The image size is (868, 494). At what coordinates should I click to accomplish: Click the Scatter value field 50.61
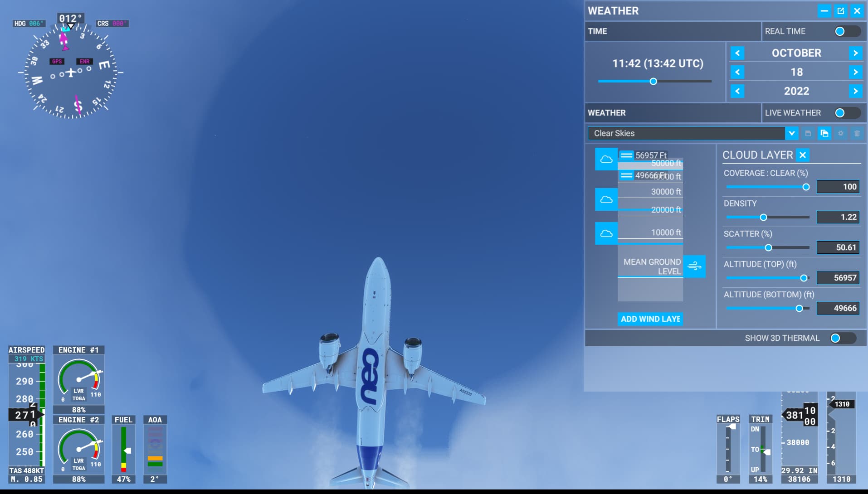coord(838,247)
